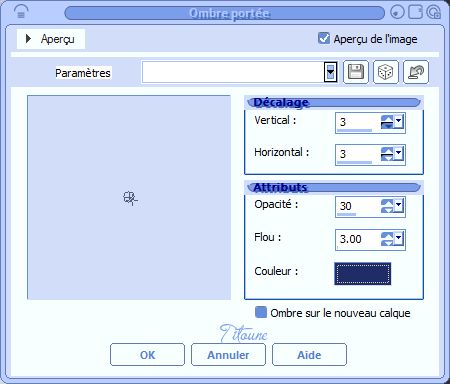Screen dimensions: 450x384
Task: Click the Opacité spinner arrows
Action: (387, 206)
